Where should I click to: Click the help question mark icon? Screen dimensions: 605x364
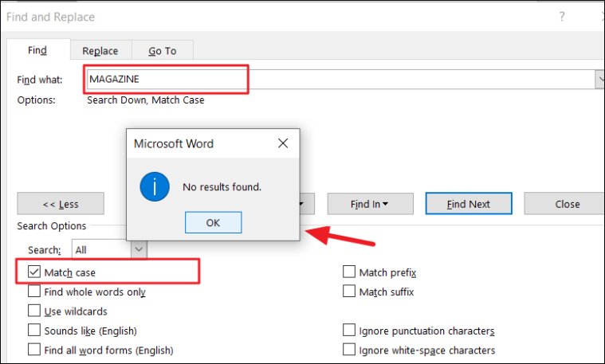(562, 17)
